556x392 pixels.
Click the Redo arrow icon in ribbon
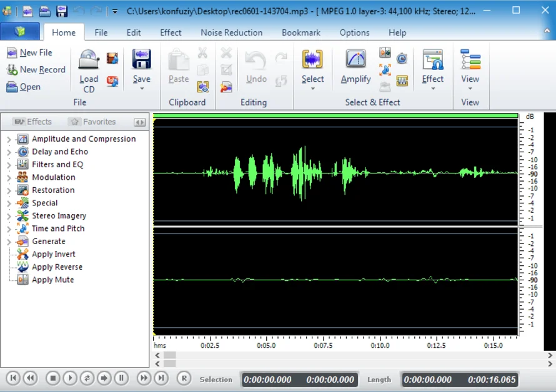point(281,57)
